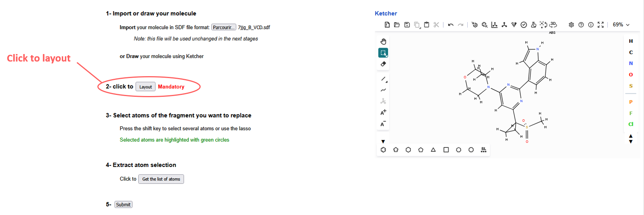Screen dimensions: 644x215
Task: Pick the red Oxygen atom button
Action: tap(631, 75)
